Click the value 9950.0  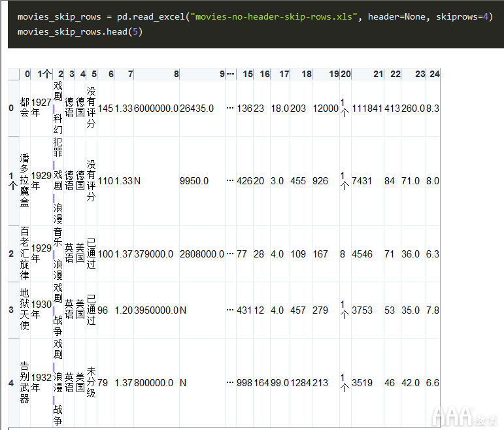(194, 181)
